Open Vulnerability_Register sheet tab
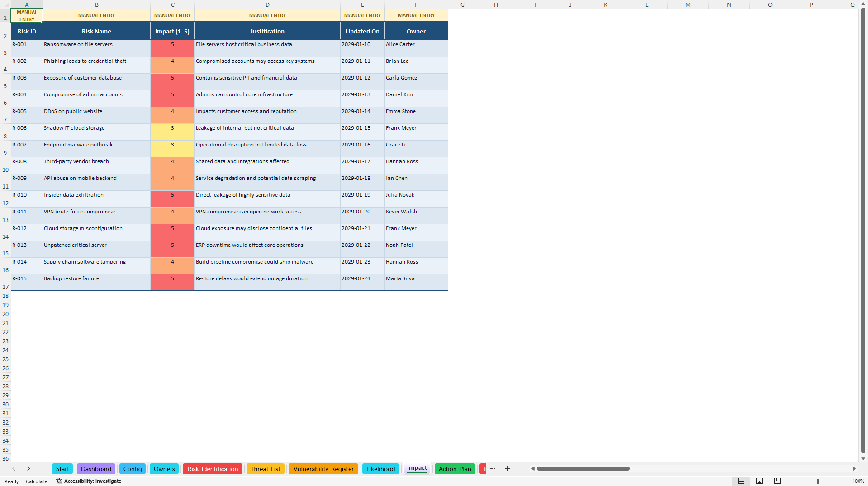The width and height of the screenshot is (868, 486). [x=323, y=469]
